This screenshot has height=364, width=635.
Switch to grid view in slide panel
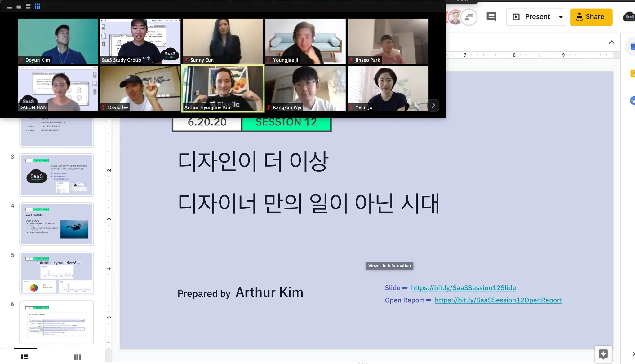pyautogui.click(x=77, y=357)
